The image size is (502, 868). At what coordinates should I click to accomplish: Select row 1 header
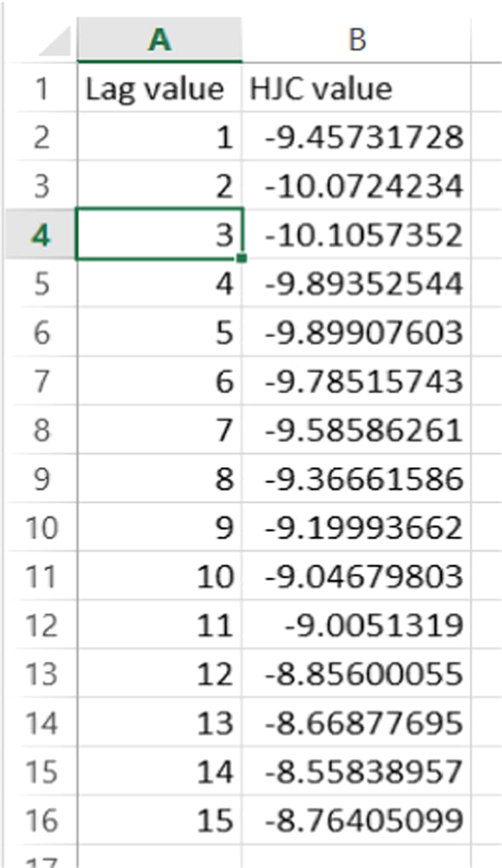[x=41, y=89]
